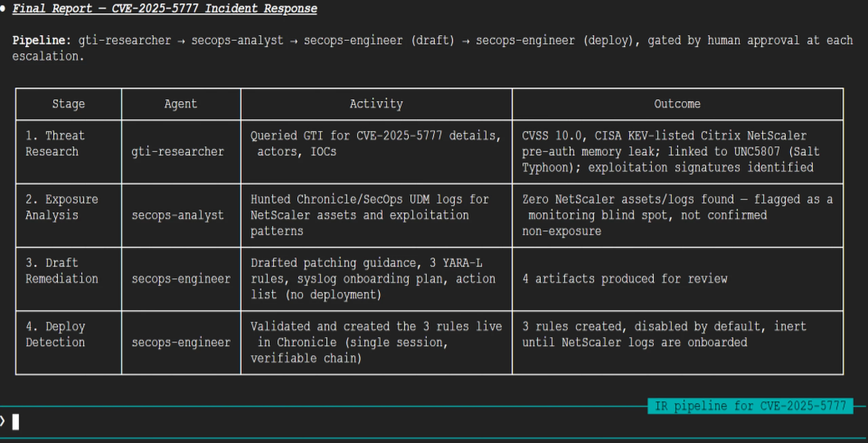Click the 'Zero NetScaler assets/logs found' outcome cell
This screenshot has width=868, height=443.
click(x=677, y=215)
